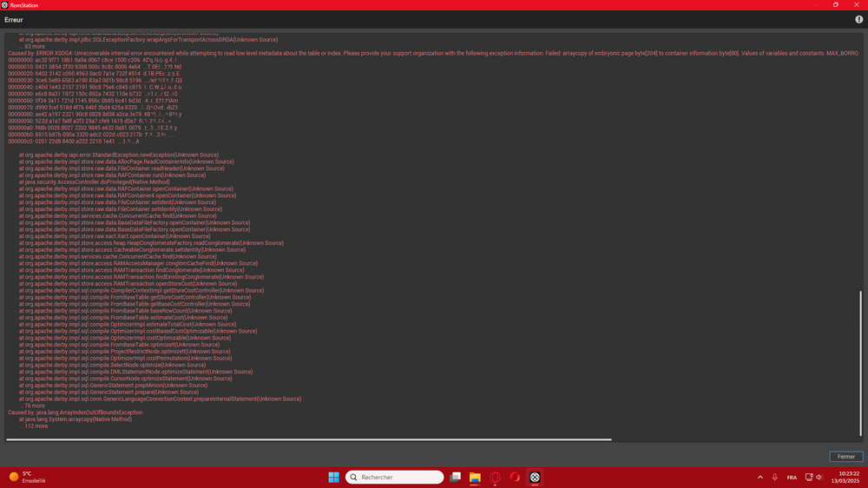Click the error alert icon in Erreur header

tap(858, 19)
